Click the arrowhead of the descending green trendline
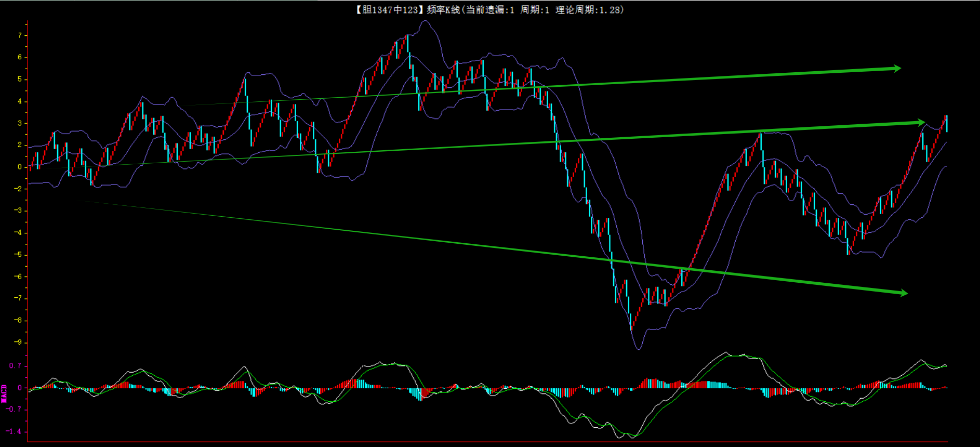 [x=903, y=293]
